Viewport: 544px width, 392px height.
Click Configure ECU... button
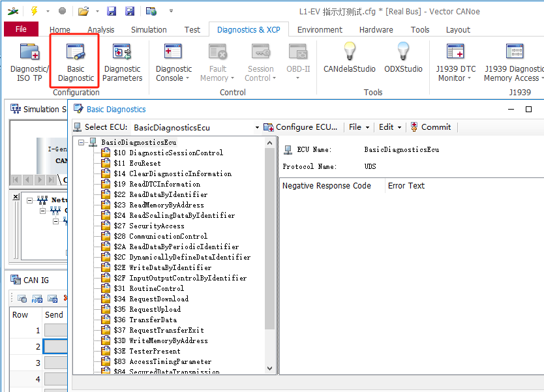click(x=301, y=127)
